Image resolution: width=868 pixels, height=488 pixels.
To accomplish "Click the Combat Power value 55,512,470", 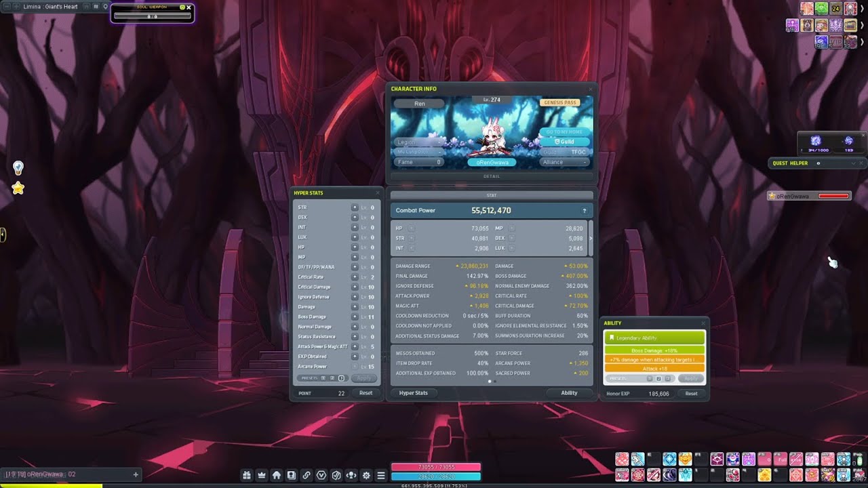I will click(x=491, y=211).
